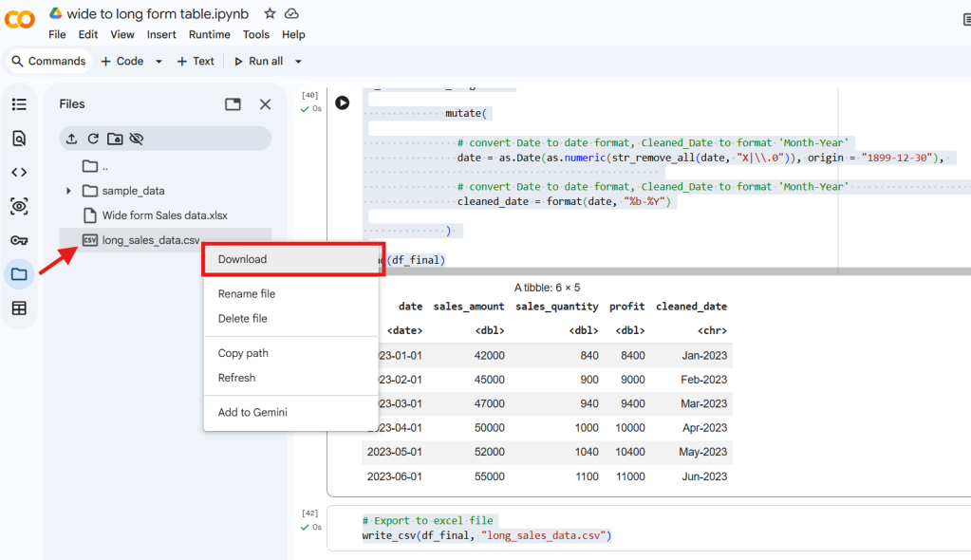Open the Runtime menu
This screenshot has height=560, width=971.
click(x=209, y=34)
